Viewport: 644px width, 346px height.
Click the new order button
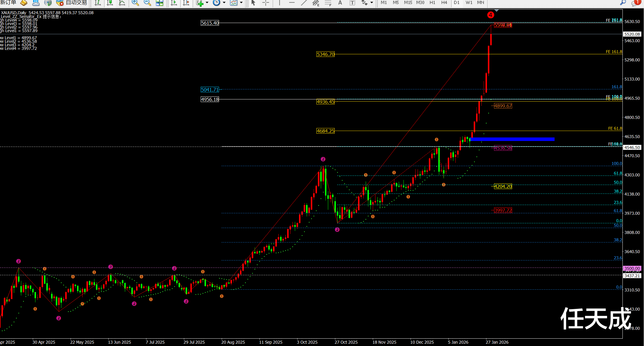(9, 3)
